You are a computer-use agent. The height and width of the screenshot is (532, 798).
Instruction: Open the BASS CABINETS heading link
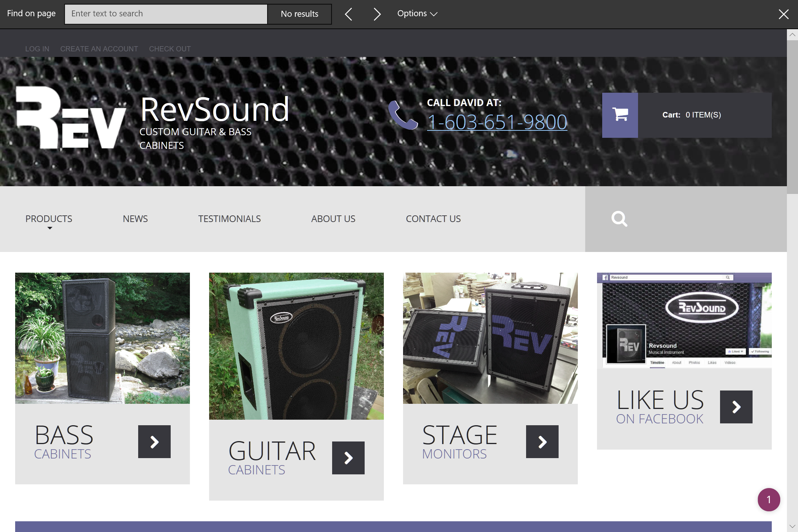[x=64, y=442]
